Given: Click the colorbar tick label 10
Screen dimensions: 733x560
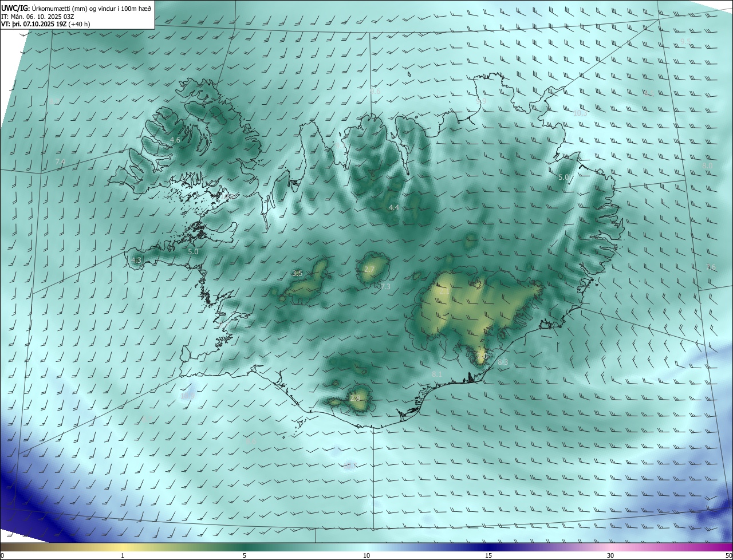Looking at the screenshot, I should 366,555.
